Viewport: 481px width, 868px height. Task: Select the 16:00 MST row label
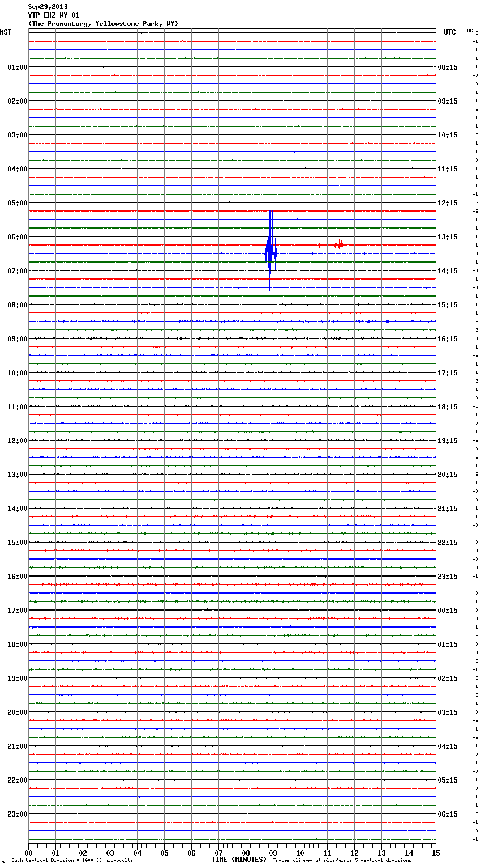pyautogui.click(x=18, y=577)
